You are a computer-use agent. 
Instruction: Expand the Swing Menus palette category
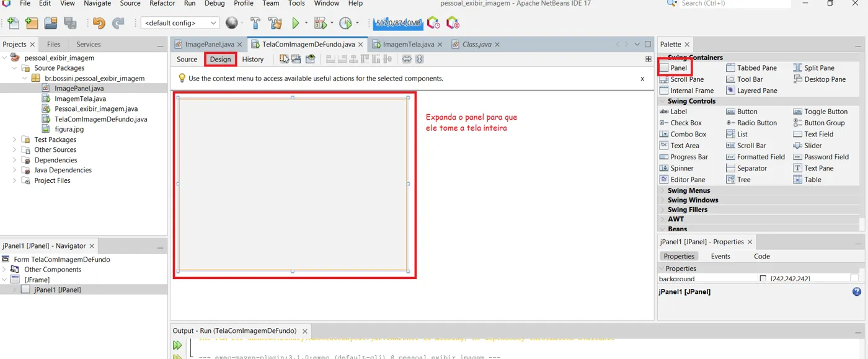(662, 190)
